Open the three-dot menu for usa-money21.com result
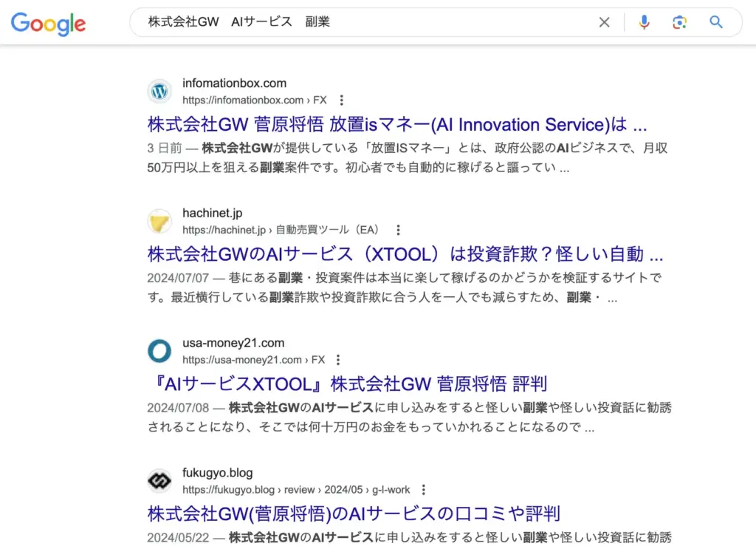The image size is (756, 546). [338, 360]
